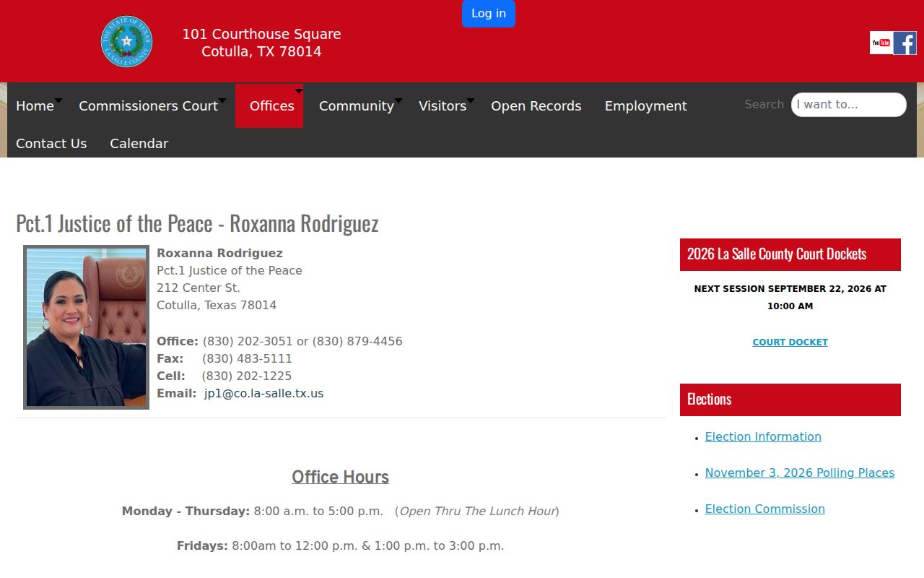Open the Visitors menu
The image size is (924, 578).
coord(443,105)
